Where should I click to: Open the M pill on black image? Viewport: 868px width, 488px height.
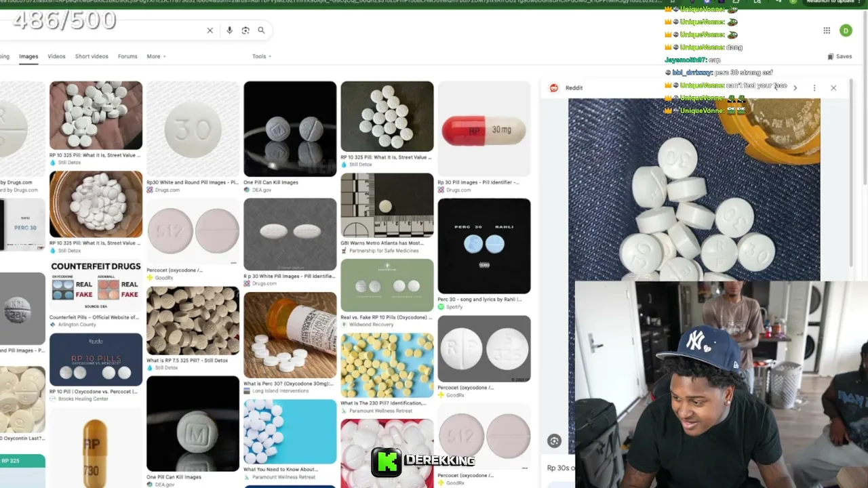tap(193, 424)
